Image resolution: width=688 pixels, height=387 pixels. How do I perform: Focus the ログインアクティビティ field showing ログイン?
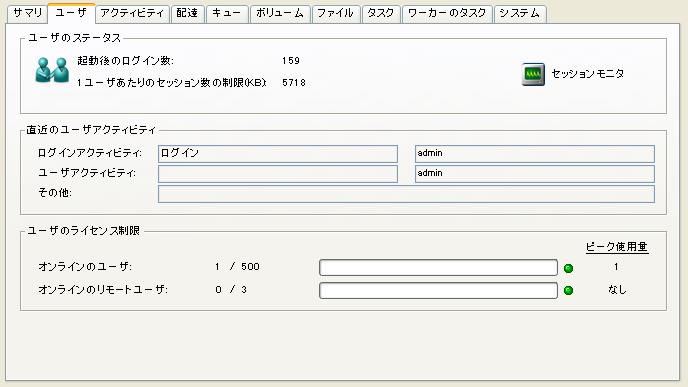pos(278,154)
